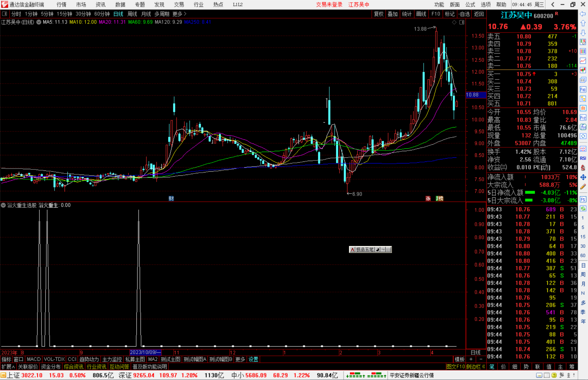Image resolution: width=588 pixels, height=380 pixels.
Task: Click the 交易未登录 link
Action: 329,4
